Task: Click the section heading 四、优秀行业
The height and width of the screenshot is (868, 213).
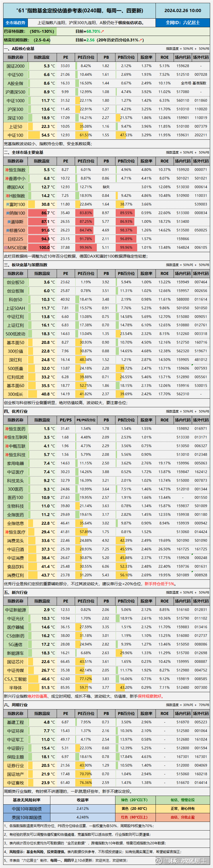Action: point(15,411)
